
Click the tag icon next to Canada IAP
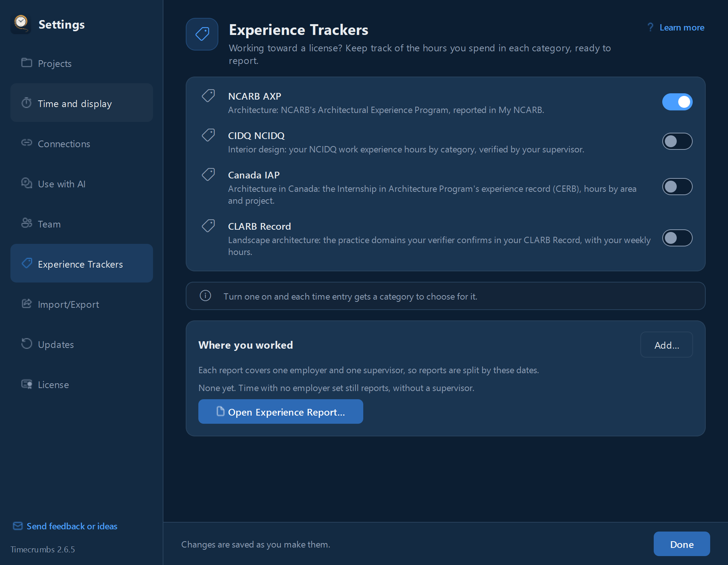[208, 174]
